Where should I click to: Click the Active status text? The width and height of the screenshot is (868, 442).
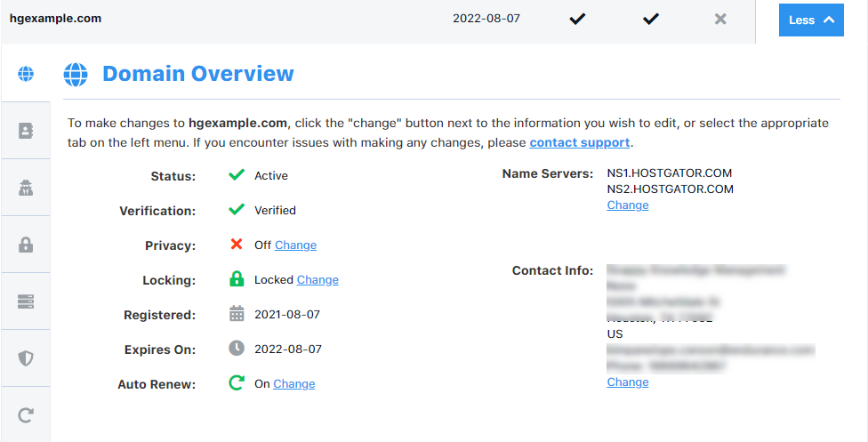271,175
